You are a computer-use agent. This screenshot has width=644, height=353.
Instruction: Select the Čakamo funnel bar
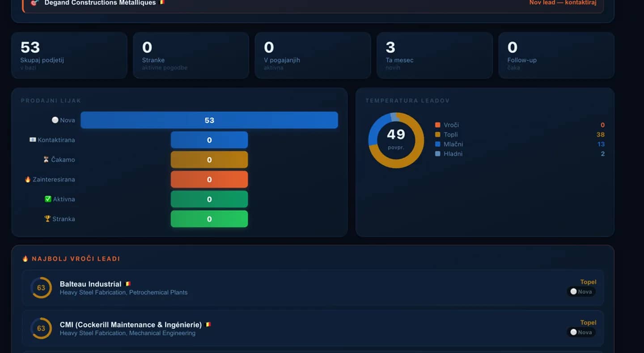[x=209, y=160]
